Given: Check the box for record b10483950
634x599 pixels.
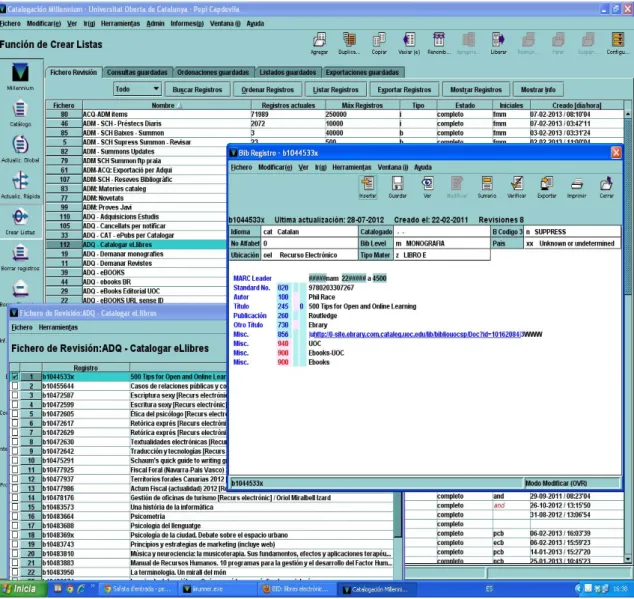Looking at the screenshot, I should [x=15, y=572].
